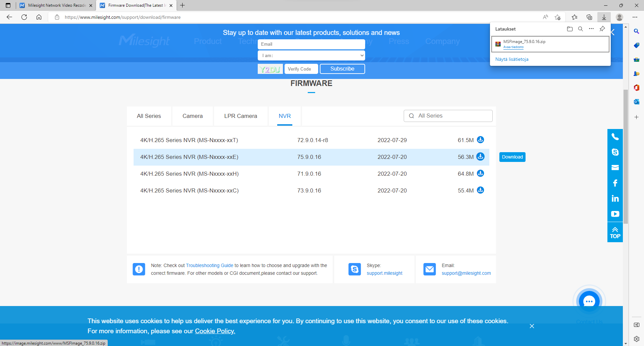Viewport: 644px width, 346px height.
Task: Open browser Collections icon
Action: pos(589,17)
